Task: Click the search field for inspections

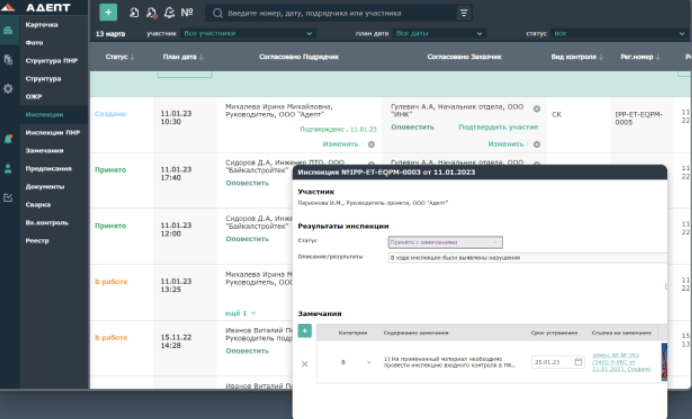Action: pos(340,13)
